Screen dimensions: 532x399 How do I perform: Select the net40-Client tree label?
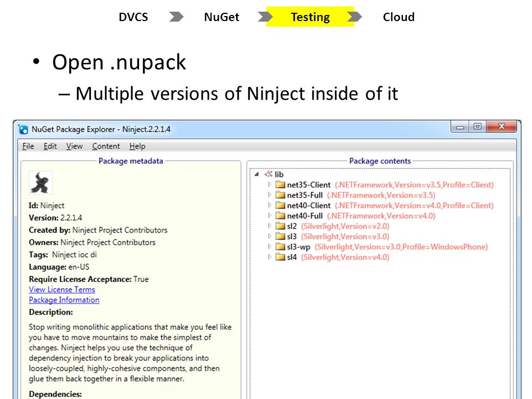click(309, 206)
